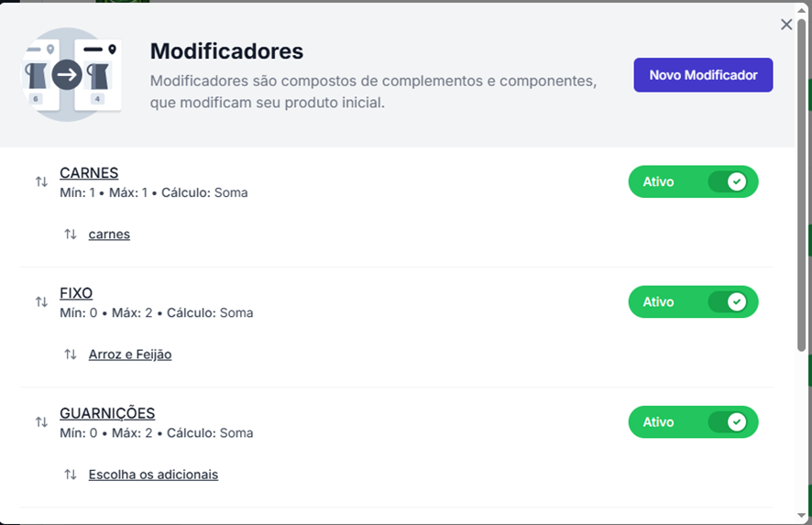Open the Arroz e Feijão link
This screenshot has width=812, height=525.
click(130, 354)
